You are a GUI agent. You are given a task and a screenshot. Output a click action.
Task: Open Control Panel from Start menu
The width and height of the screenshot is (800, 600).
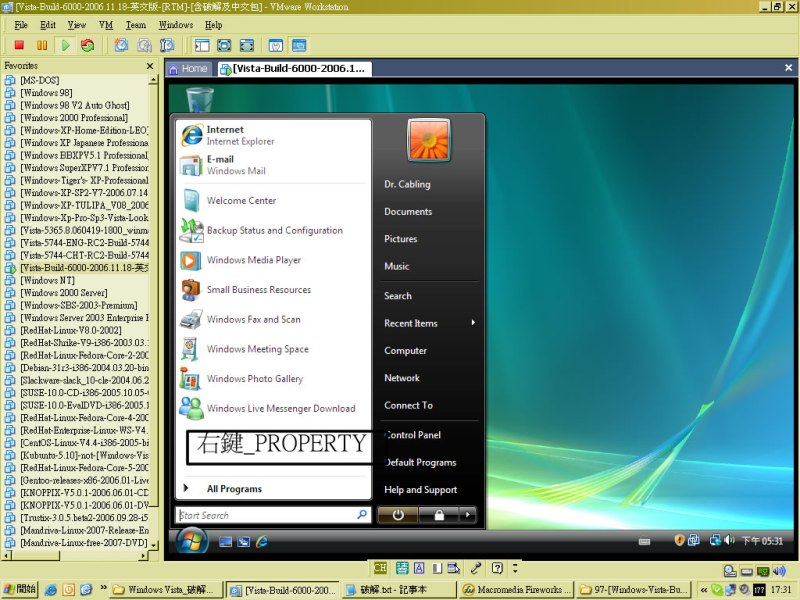[x=413, y=435]
